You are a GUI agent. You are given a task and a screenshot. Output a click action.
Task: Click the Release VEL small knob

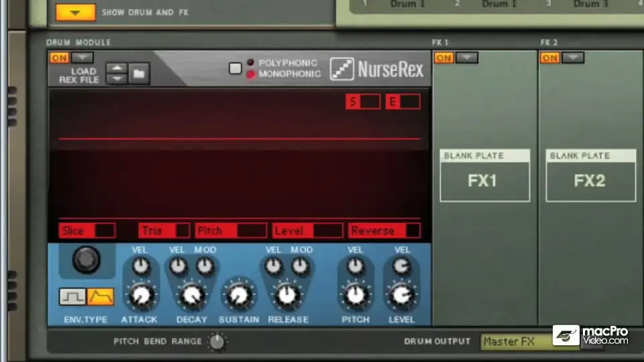tap(273, 266)
